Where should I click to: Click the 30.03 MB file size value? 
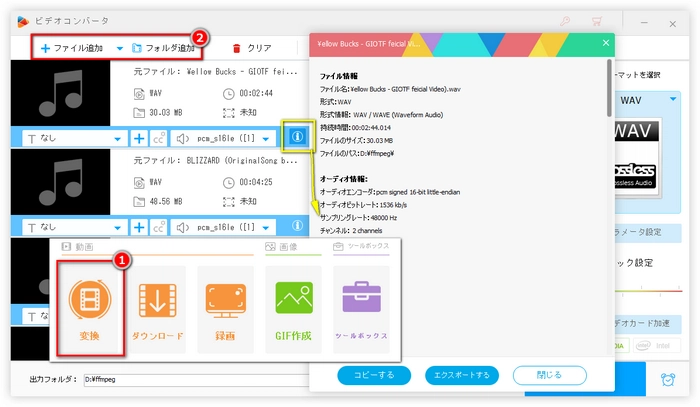point(166,112)
